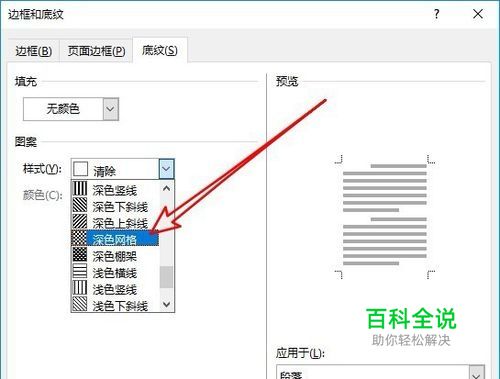The height and width of the screenshot is (379, 500).
Task: Choose 深色下斜线 pattern from list
Action: tap(115, 207)
